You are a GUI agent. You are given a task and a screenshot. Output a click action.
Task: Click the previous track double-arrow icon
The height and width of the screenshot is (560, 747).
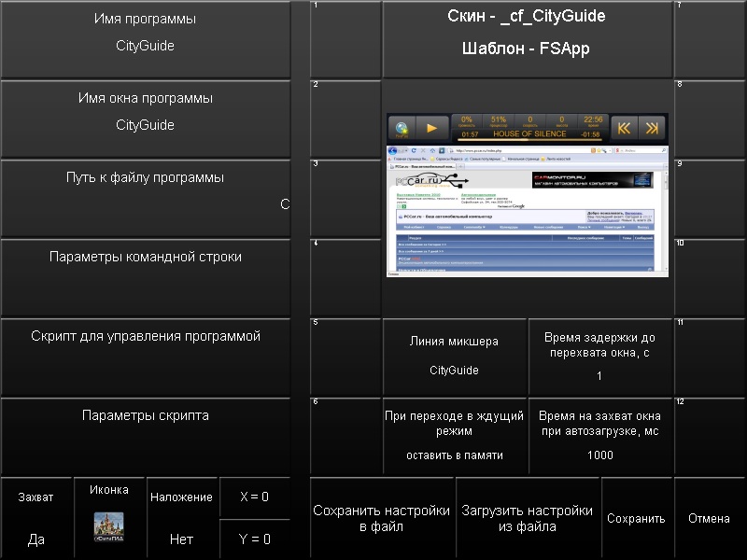(624, 128)
